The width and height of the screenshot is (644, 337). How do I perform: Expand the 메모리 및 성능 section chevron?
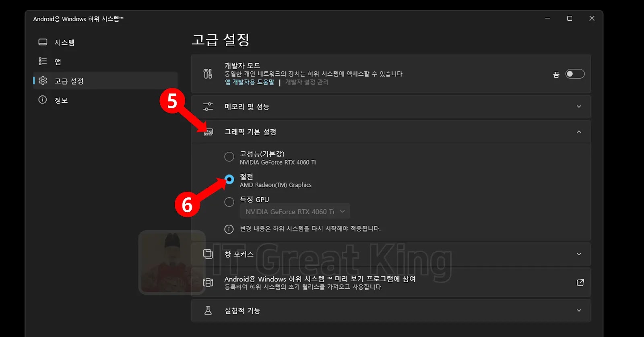point(579,107)
